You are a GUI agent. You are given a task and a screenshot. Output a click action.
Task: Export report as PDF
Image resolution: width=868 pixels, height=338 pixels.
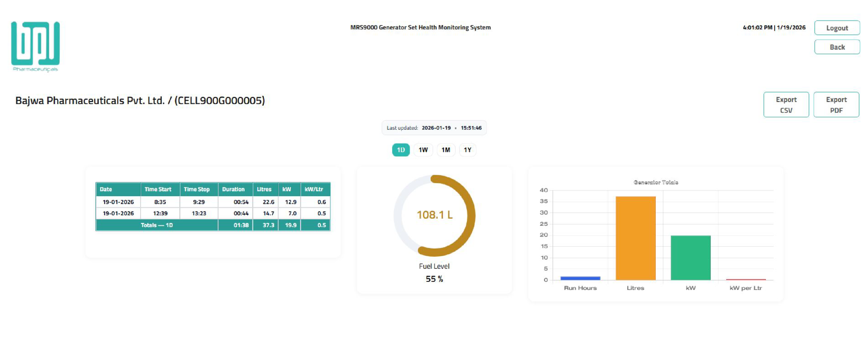(836, 105)
